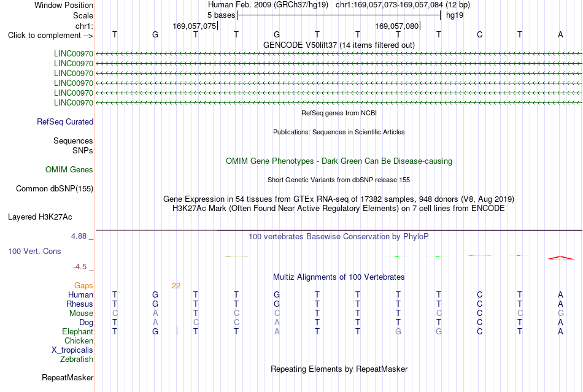Click the SNPs track label

pyautogui.click(x=83, y=150)
